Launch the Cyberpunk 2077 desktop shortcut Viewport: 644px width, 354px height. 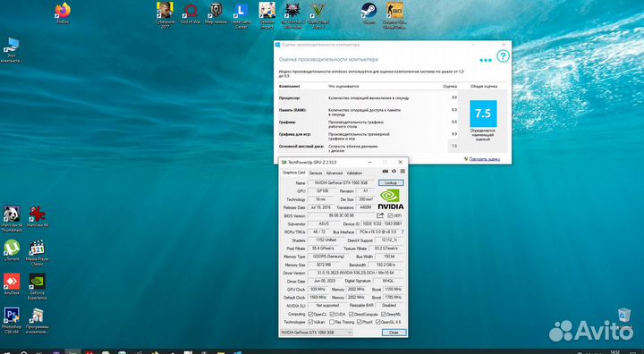(x=165, y=15)
